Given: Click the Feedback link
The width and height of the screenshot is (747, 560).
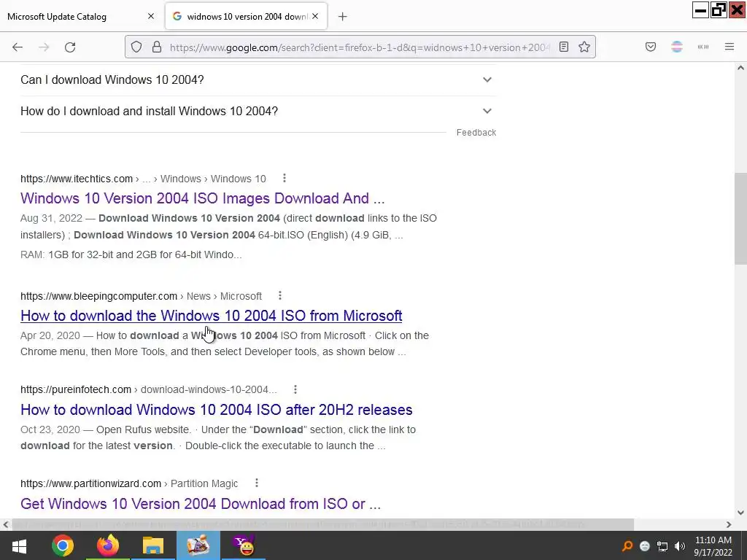Looking at the screenshot, I should click(476, 133).
